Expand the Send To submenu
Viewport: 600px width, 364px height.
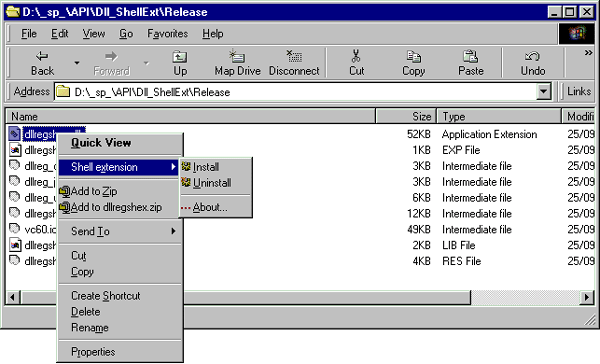(120, 231)
